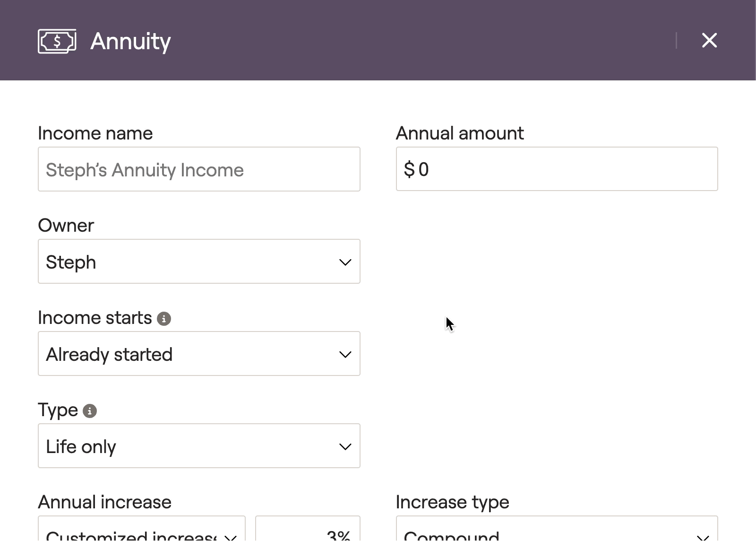Click the chevron arrow in Type field
756x541 pixels.
click(345, 446)
